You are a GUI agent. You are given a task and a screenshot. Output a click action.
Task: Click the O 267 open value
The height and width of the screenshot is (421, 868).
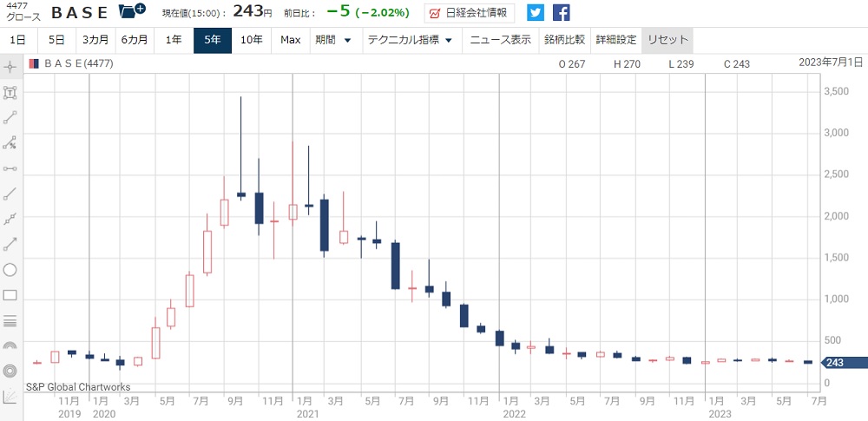(572, 64)
